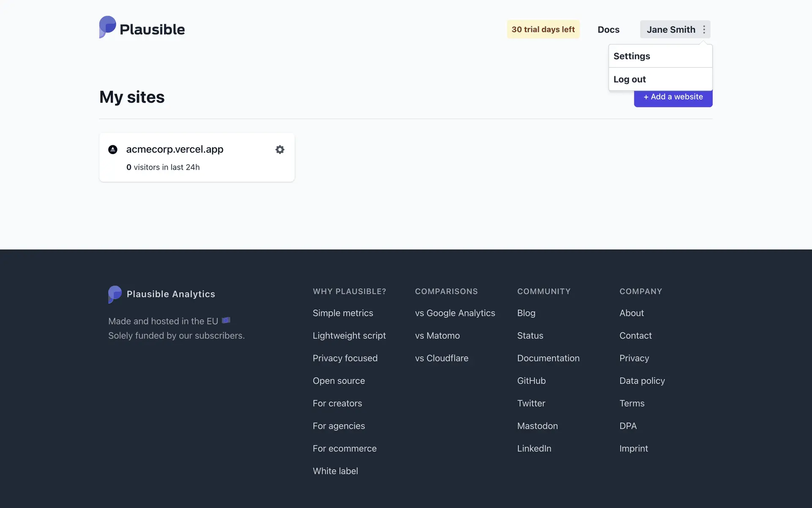Click the White label footer link
This screenshot has height=508, width=812.
(335, 471)
